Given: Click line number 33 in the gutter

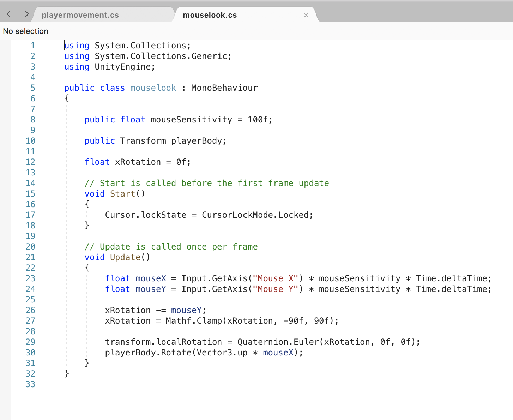Looking at the screenshot, I should (x=30, y=384).
